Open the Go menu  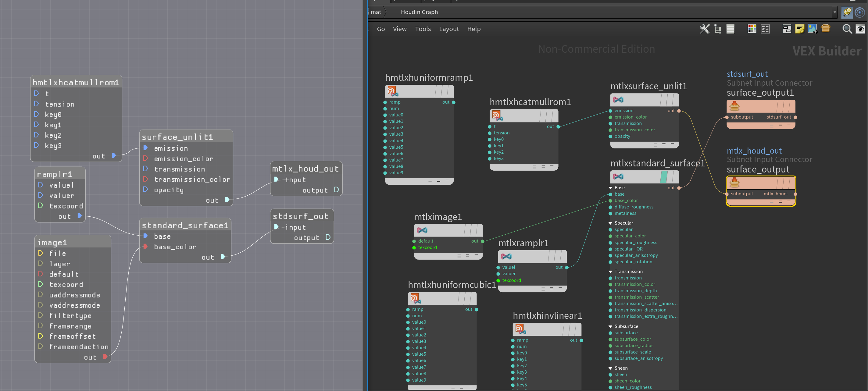click(381, 29)
